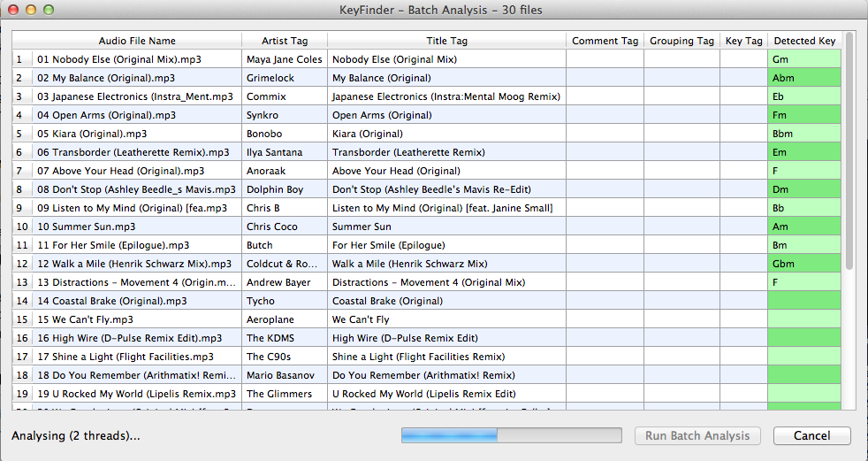Click artist cell Andrew Bayer
Viewport: 868px width, 461px height.
(x=285, y=282)
